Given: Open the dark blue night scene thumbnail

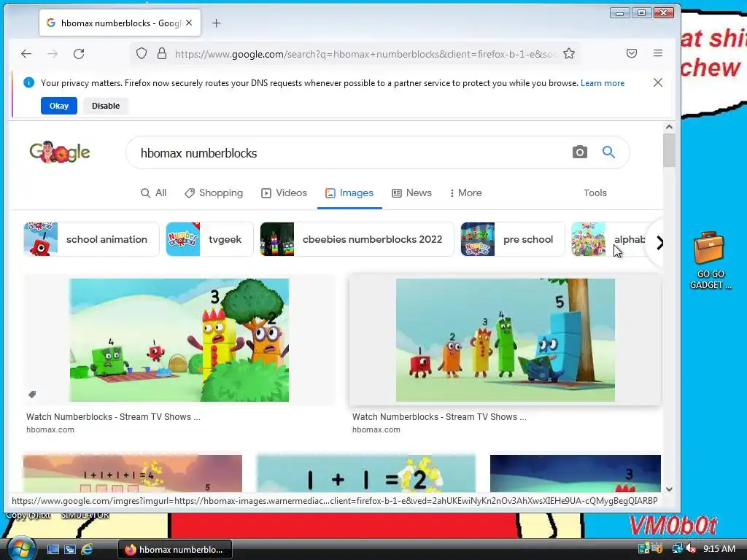Looking at the screenshot, I should 576,473.
